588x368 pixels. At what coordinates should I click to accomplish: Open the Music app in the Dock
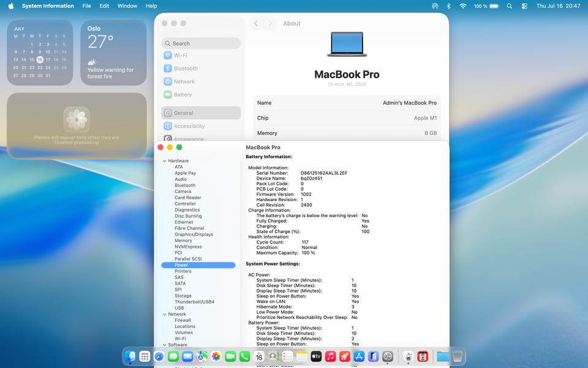[x=330, y=356]
